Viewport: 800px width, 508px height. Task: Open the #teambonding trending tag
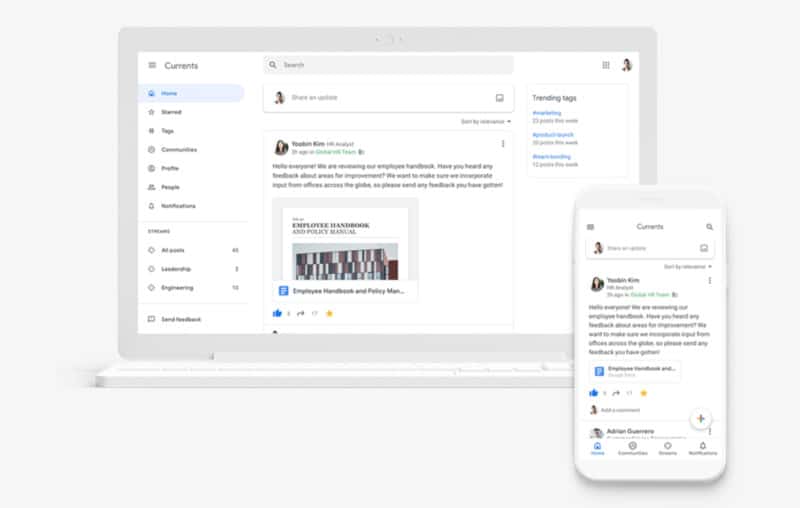(552, 157)
